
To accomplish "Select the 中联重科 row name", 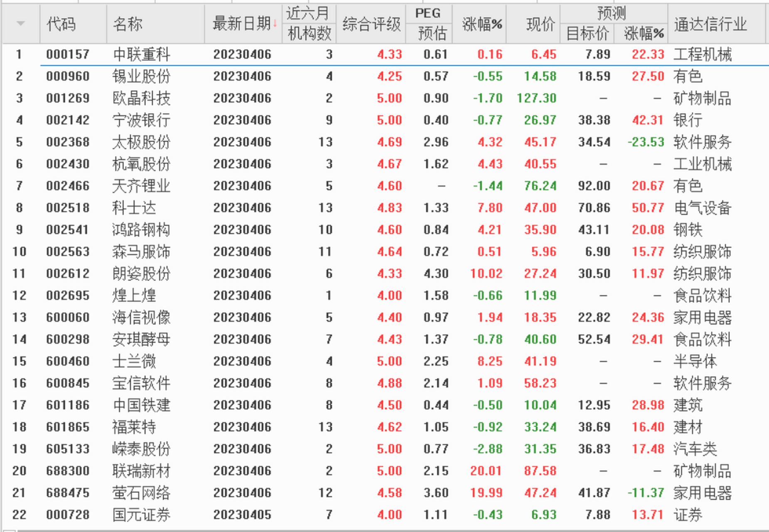I will (141, 54).
